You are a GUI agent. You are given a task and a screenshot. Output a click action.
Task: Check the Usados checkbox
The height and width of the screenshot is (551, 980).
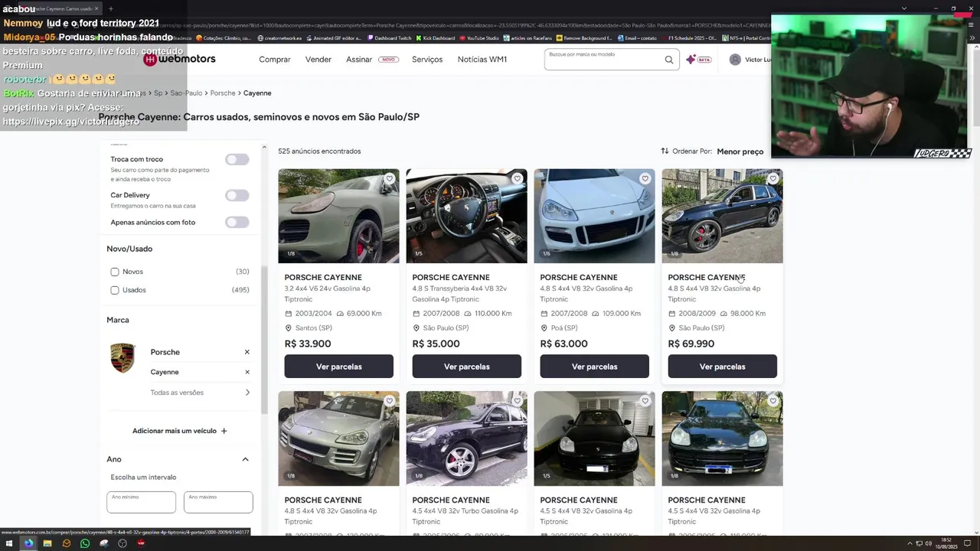pyautogui.click(x=115, y=290)
